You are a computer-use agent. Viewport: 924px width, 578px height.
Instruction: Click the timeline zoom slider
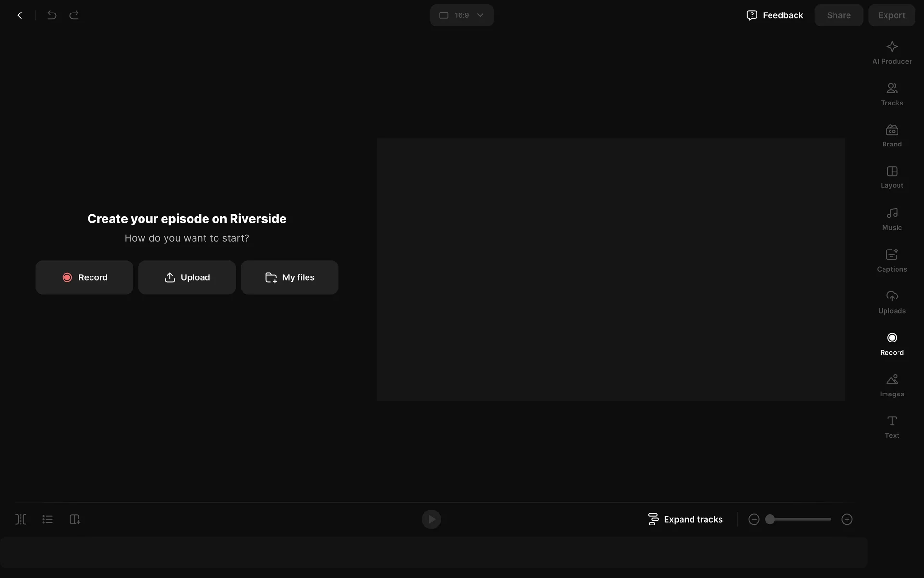800,519
